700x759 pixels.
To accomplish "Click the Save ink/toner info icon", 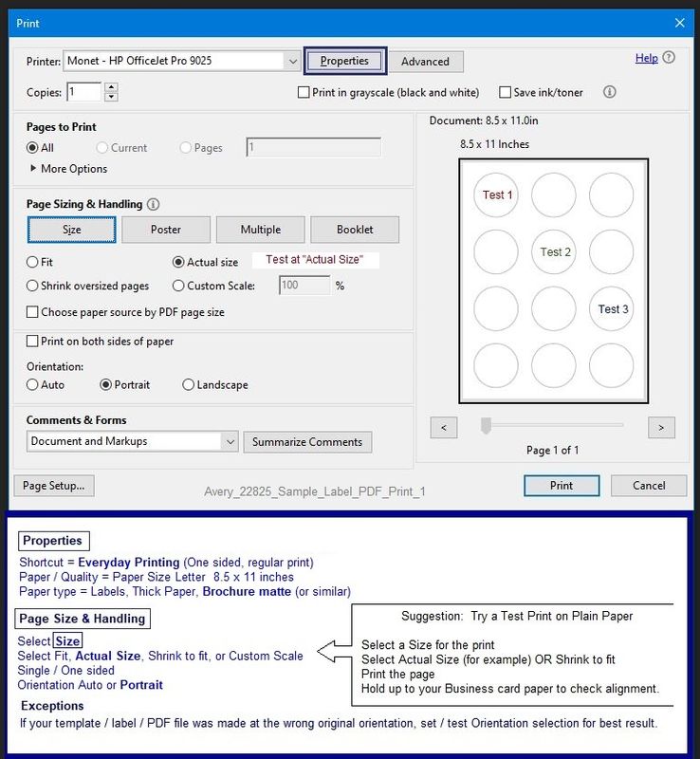I will 610,92.
